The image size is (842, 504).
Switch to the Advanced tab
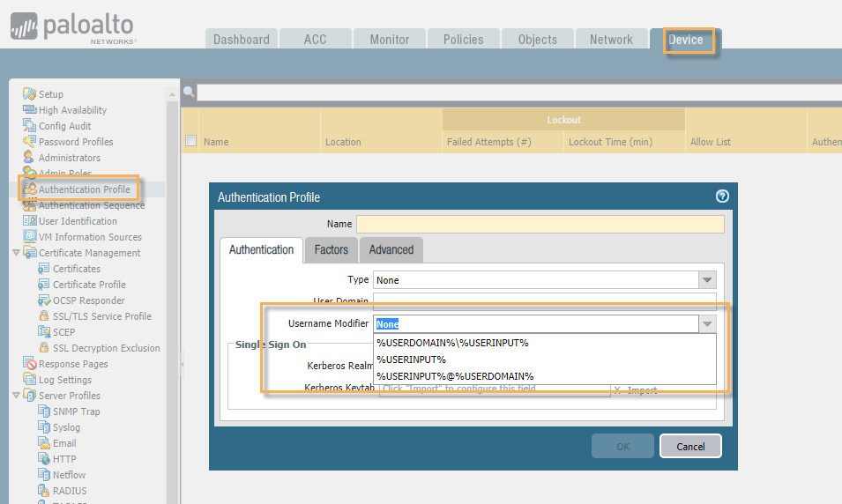coord(391,250)
